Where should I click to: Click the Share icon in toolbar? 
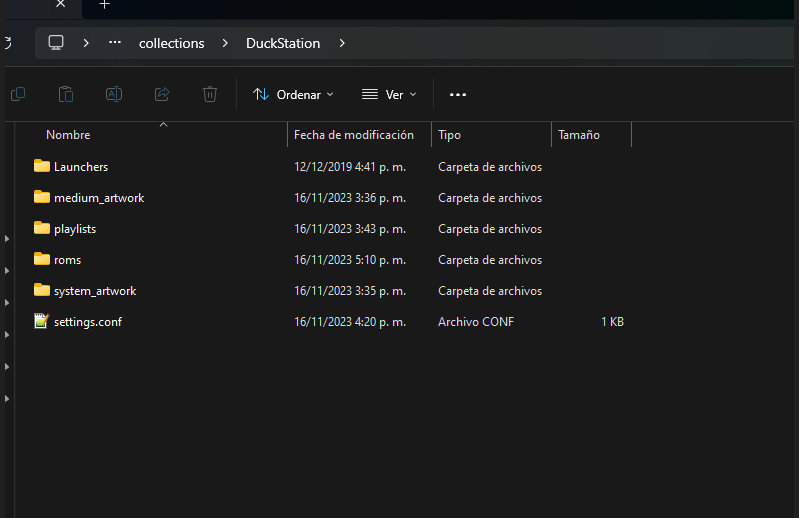[x=162, y=94]
